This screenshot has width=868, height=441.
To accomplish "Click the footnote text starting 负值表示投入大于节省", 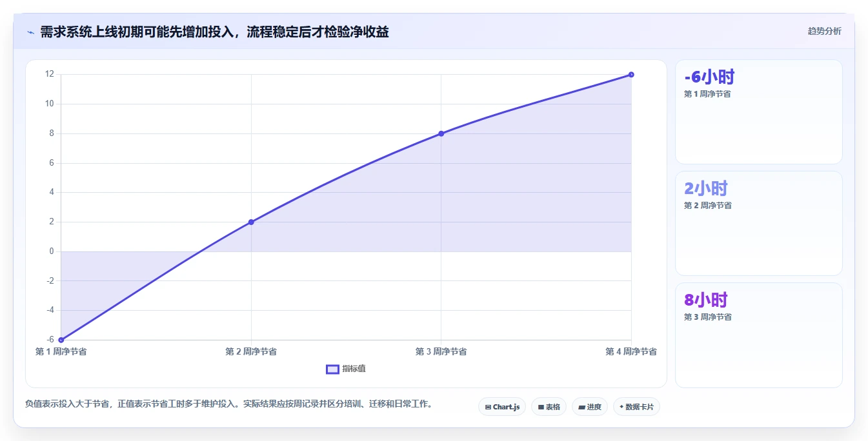I will [228, 404].
